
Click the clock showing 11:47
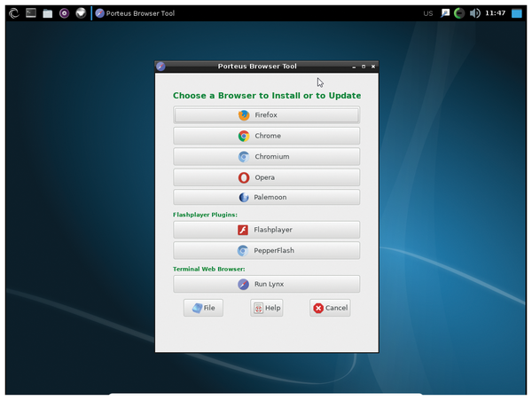pyautogui.click(x=495, y=13)
